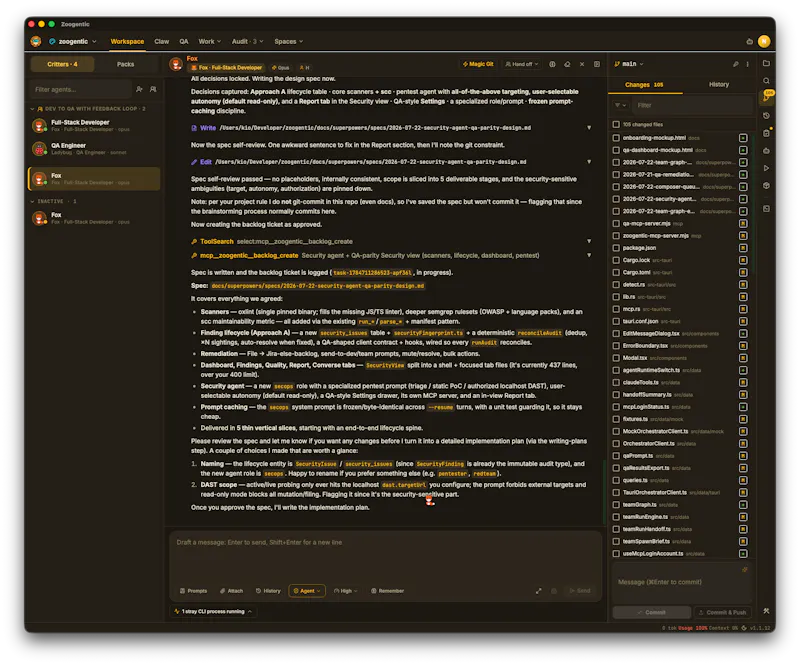Check the Cargo.lock file checkbox

pos(616,260)
